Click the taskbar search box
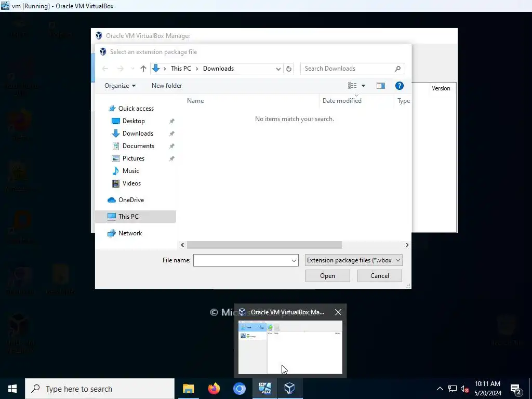Screen dimensions: 532x399 click(x=100, y=389)
